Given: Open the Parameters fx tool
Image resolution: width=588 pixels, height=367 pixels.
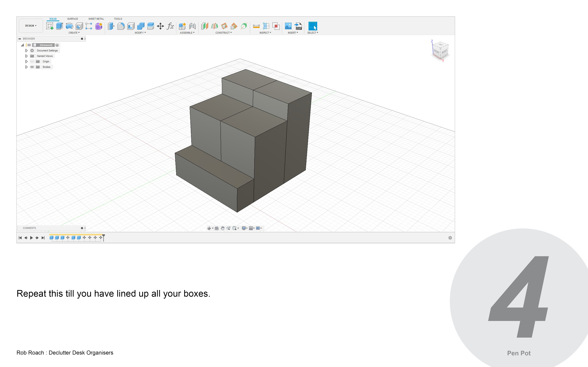Looking at the screenshot, I should 170,26.
